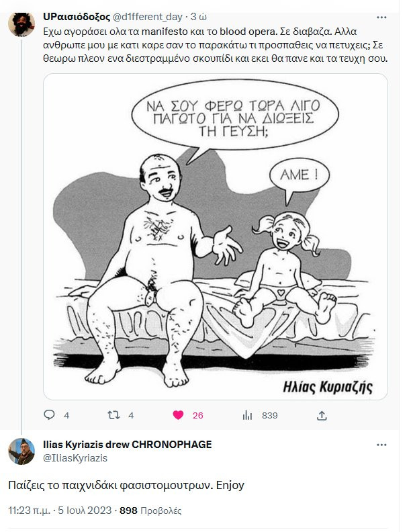Open more options for UΡαισιόδοξος tweet
The image size is (413, 532).
tap(381, 15)
